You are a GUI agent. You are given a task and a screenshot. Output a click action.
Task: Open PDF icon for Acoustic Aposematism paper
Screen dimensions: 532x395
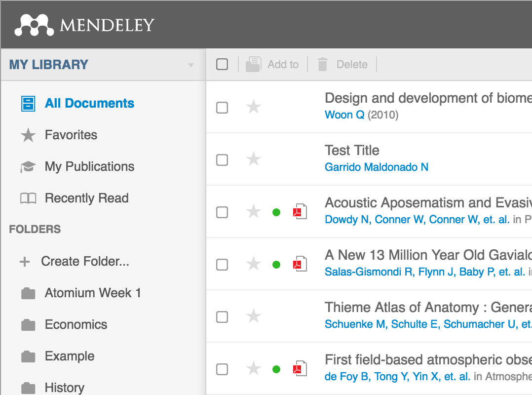click(300, 212)
